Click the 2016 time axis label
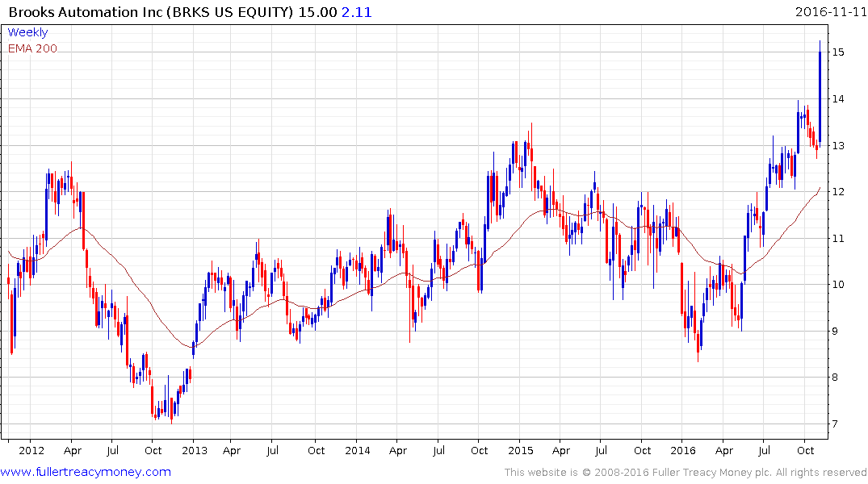Screen dimensions: 868x484 click(683, 450)
